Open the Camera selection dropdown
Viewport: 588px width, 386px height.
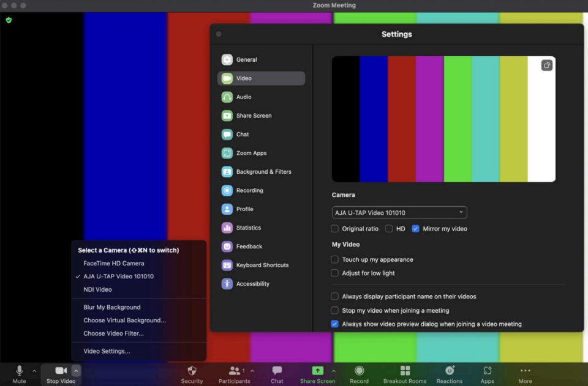point(399,212)
